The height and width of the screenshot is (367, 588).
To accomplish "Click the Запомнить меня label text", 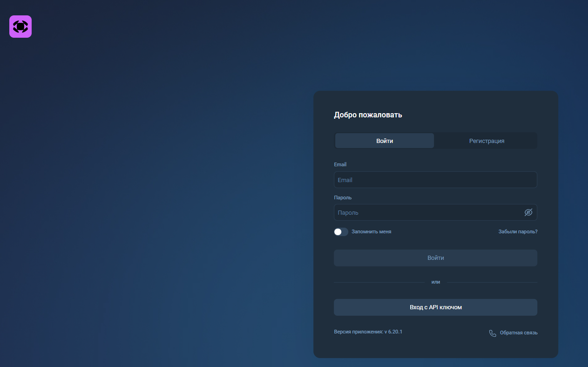I will 371,232.
